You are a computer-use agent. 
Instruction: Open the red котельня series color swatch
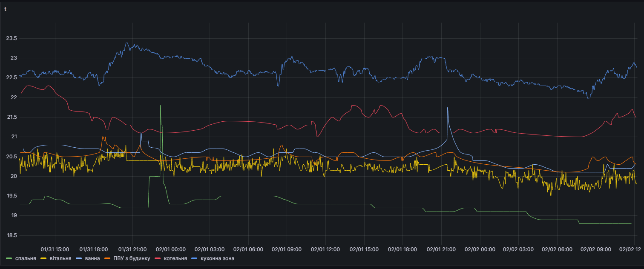(158, 258)
